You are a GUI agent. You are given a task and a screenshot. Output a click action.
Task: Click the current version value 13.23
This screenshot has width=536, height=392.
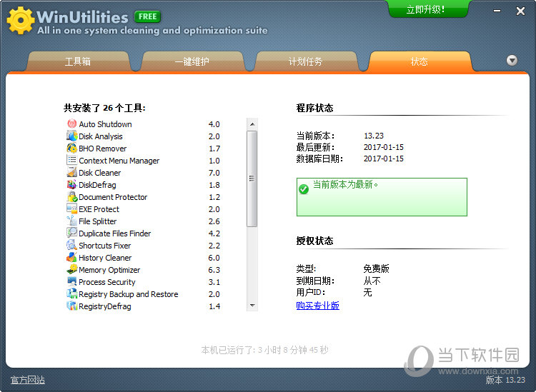tap(374, 136)
